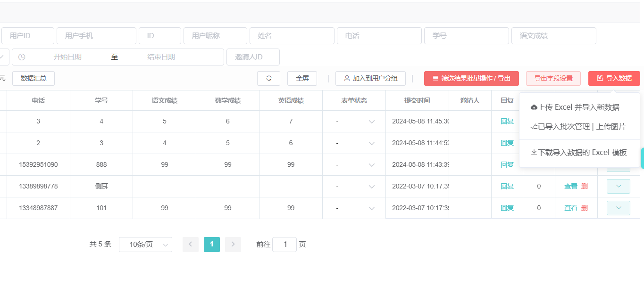Open 筛选结果批量操作 / 导出 batch operations
This screenshot has width=644, height=286.
click(x=471, y=78)
